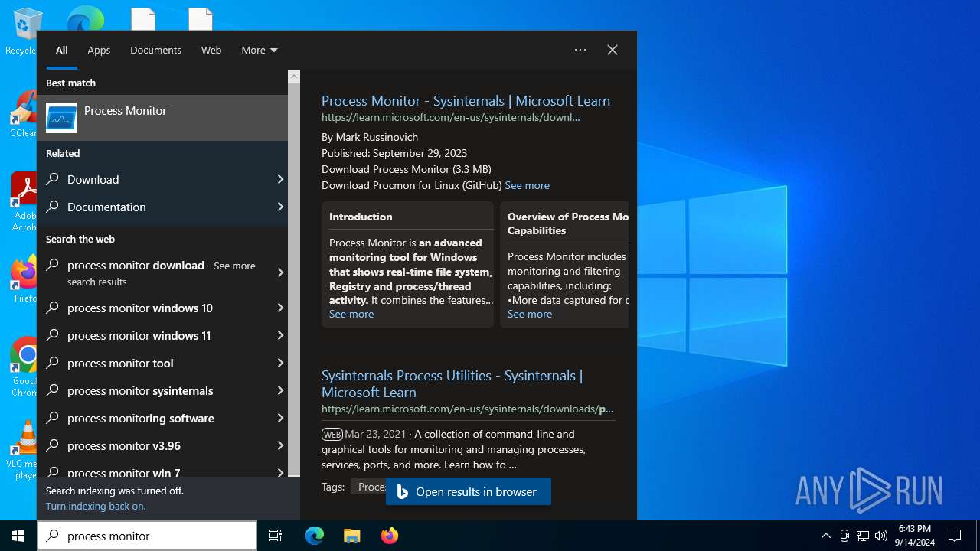Expand the process monitor windows 11 arrow
The width and height of the screenshot is (980, 551).
280,335
